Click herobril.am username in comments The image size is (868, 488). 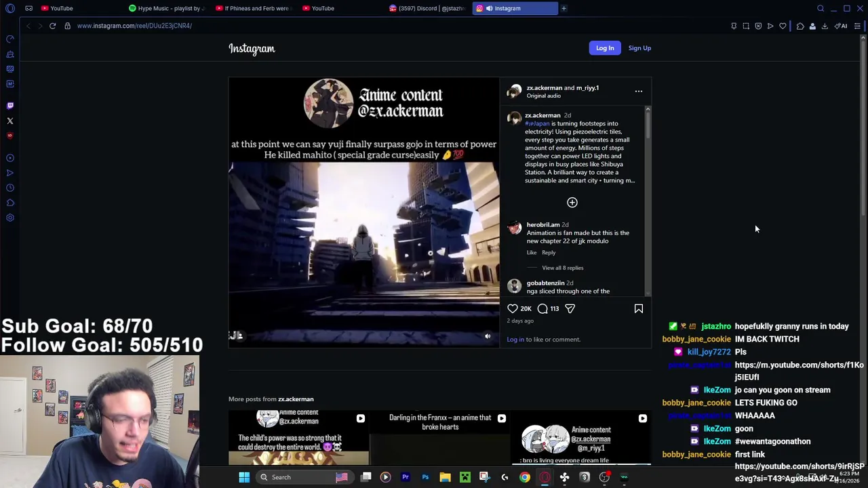pos(543,224)
